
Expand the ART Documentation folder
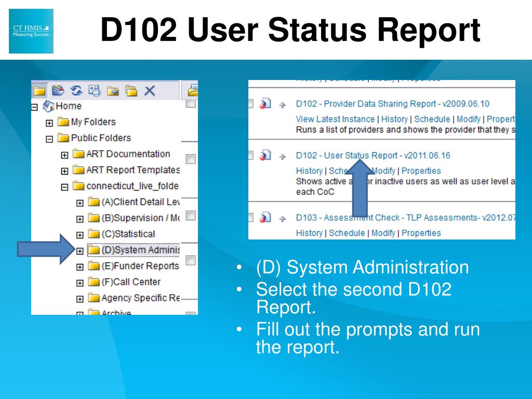64,155
